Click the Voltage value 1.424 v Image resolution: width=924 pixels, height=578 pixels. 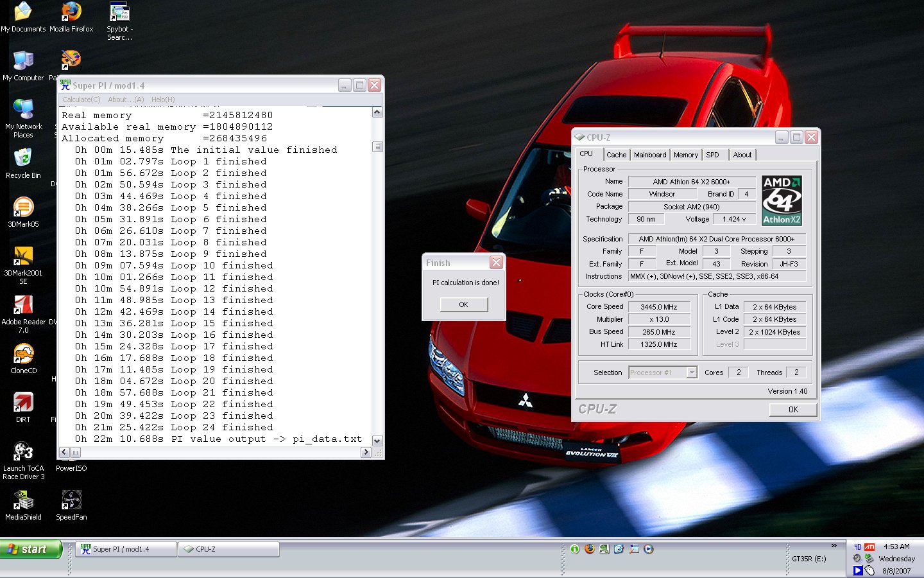734,219
